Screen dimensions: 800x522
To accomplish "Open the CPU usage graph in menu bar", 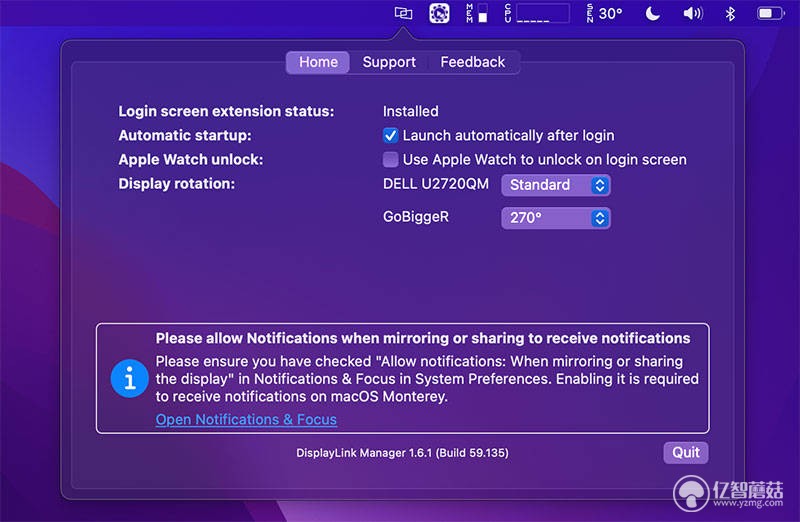I will click(537, 13).
